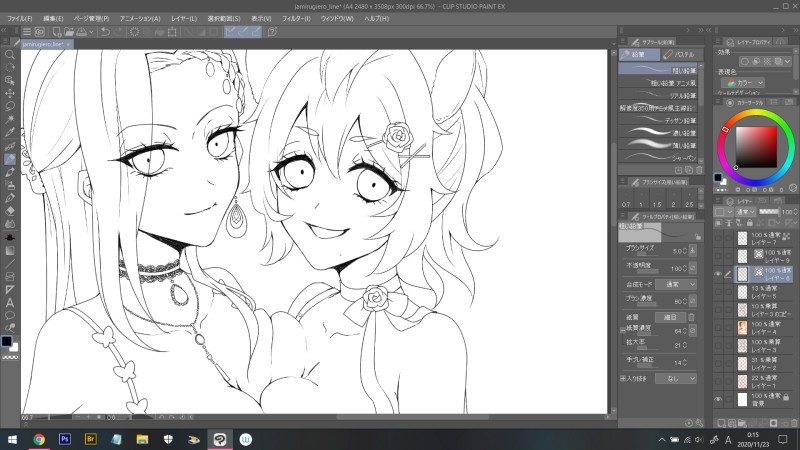
Task: Open effect options dropdown in layer property
Action: (788, 61)
